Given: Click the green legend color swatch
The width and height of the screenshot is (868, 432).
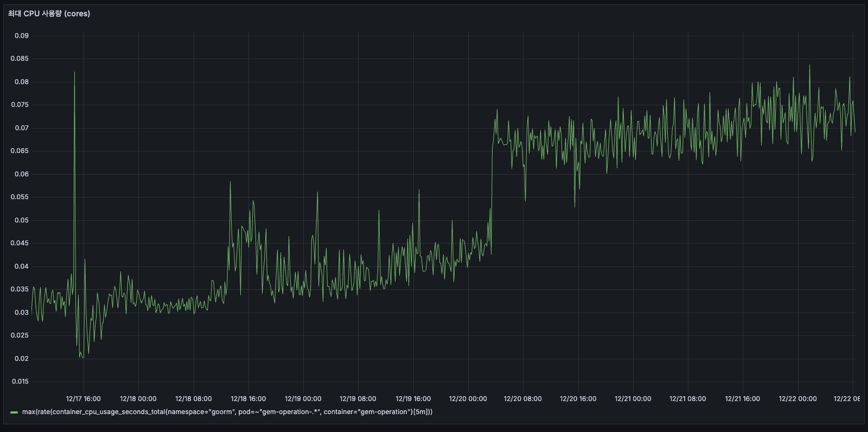Looking at the screenshot, I should pyautogui.click(x=14, y=412).
